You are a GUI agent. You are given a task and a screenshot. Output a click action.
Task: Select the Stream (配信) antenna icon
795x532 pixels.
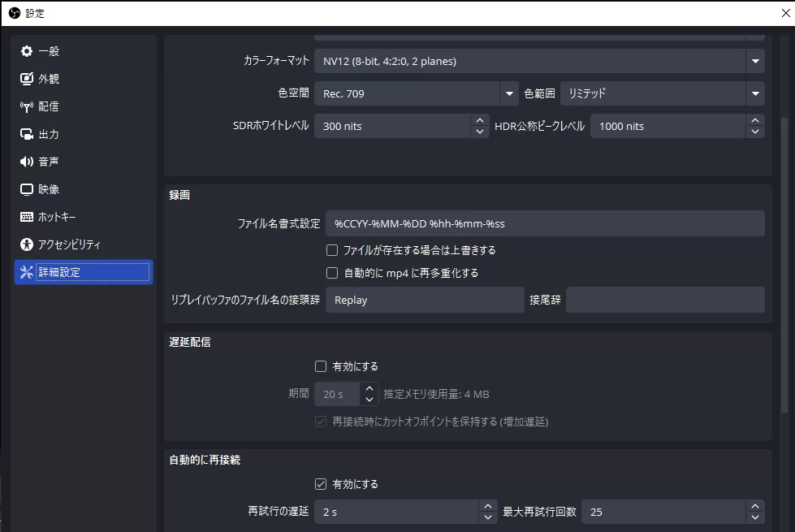point(27,106)
